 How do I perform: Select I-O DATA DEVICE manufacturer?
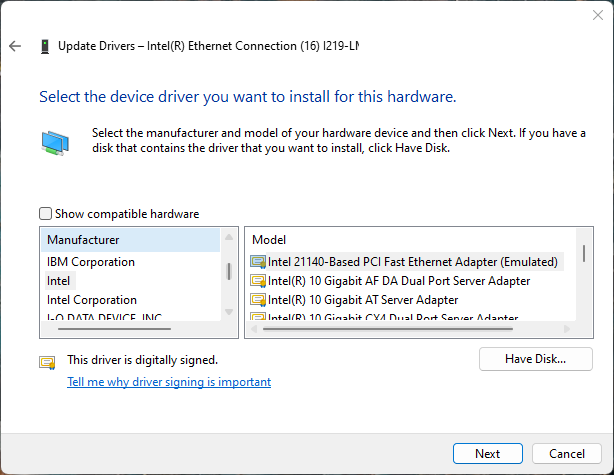(104, 316)
